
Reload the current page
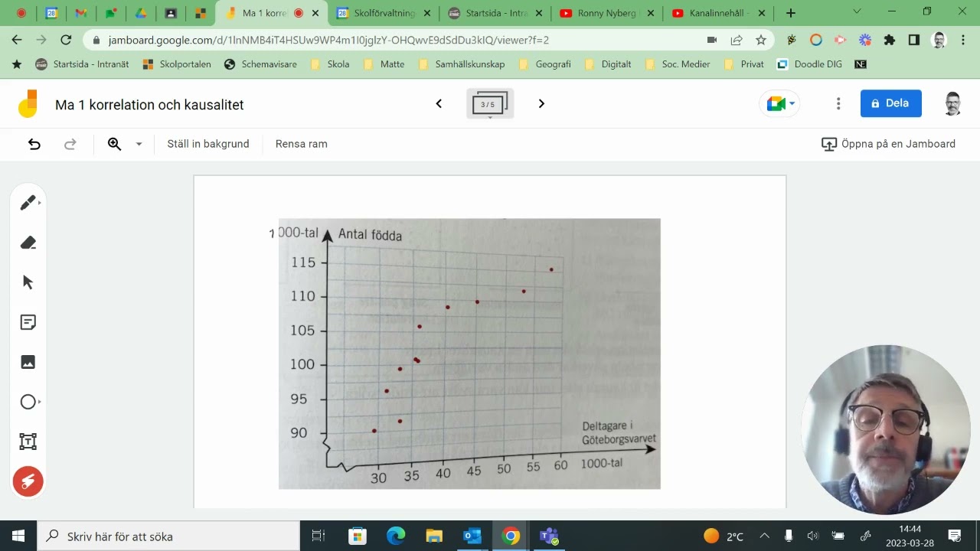(66, 40)
